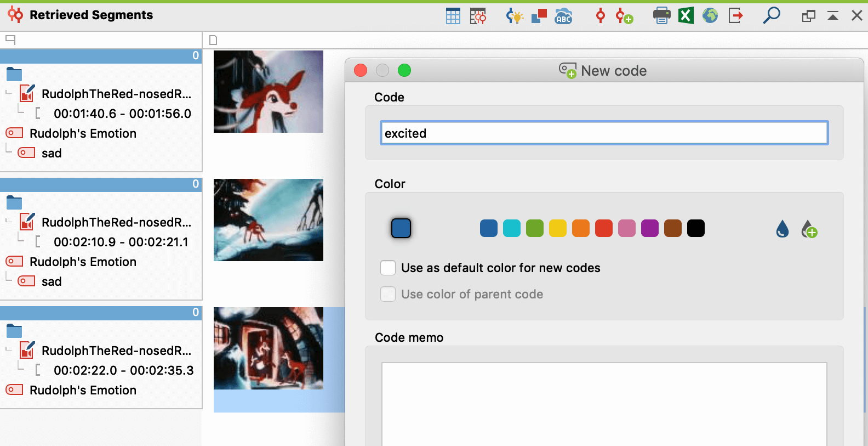
Task: Click the document icon above the thumbnails
Action: pos(214,39)
